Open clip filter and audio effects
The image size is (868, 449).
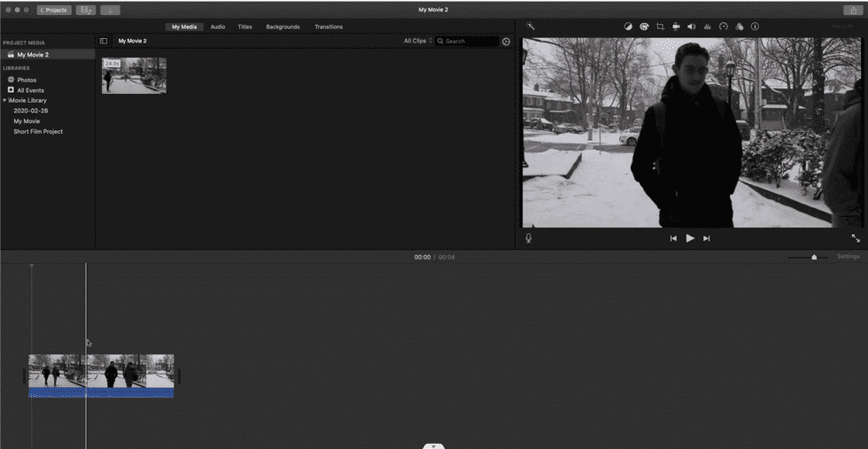[739, 27]
